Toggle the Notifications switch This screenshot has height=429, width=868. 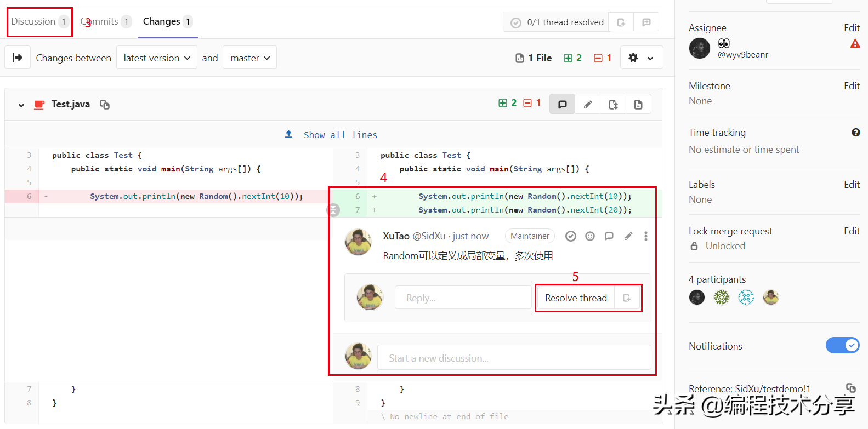(x=843, y=345)
